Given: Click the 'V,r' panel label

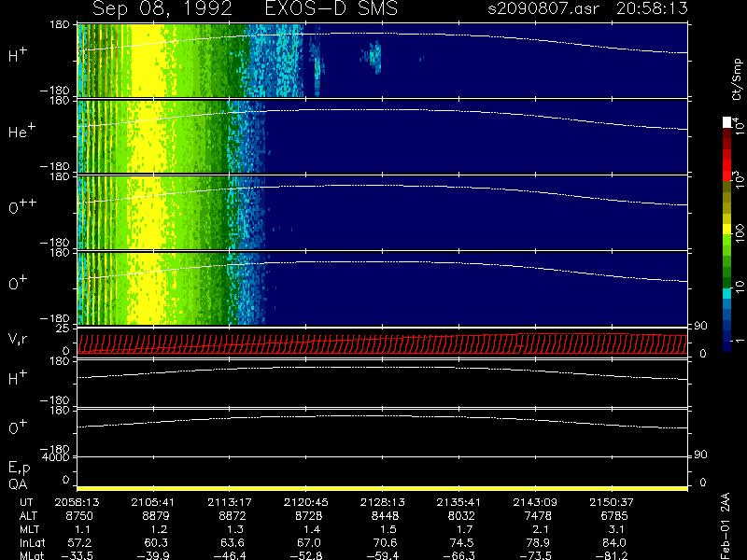Looking at the screenshot, I should (x=18, y=339).
